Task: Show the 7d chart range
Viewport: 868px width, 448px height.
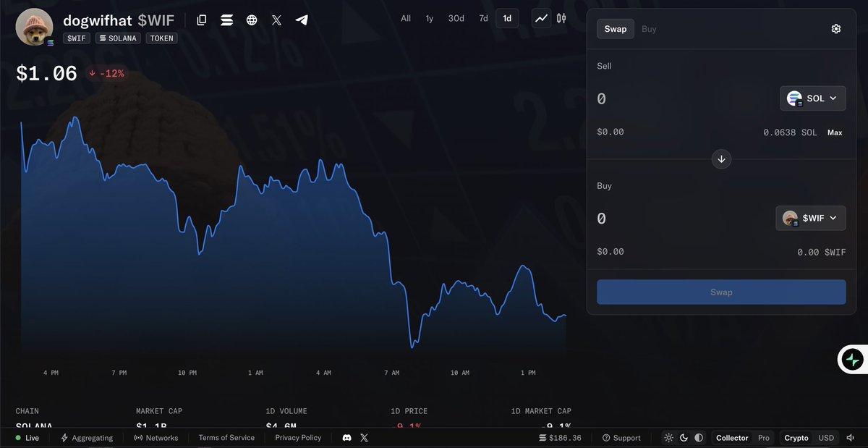Action: click(483, 18)
